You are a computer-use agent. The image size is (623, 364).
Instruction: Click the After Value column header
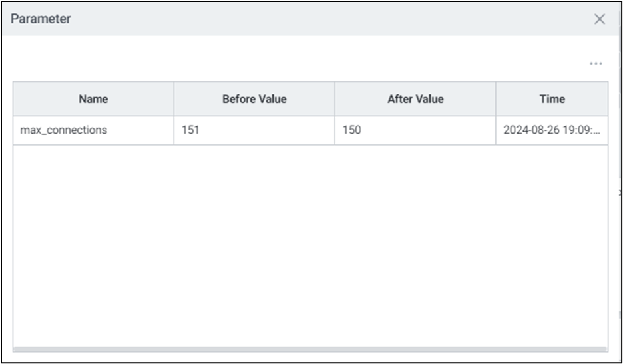tap(415, 99)
